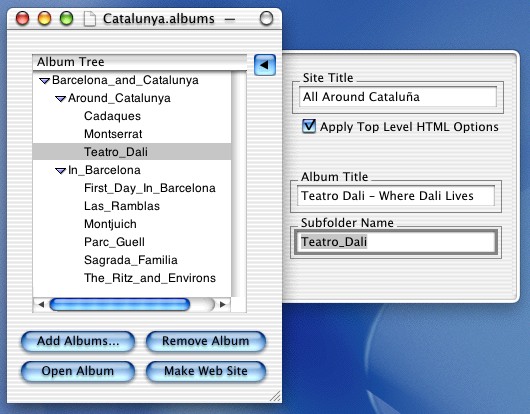The image size is (530, 414).
Task: Click into the Site Title field
Action: tap(398, 97)
